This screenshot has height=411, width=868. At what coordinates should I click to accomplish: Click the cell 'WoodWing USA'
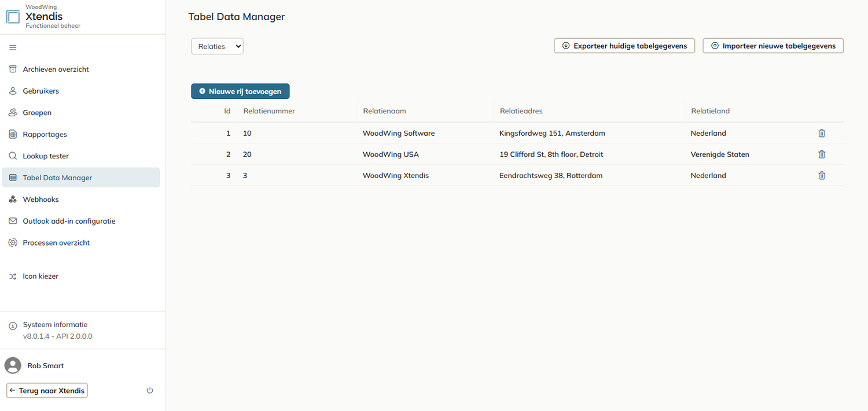pos(391,154)
